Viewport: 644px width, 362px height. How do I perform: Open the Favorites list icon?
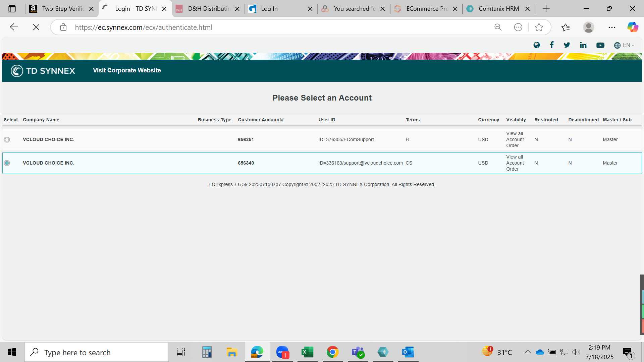point(566,27)
